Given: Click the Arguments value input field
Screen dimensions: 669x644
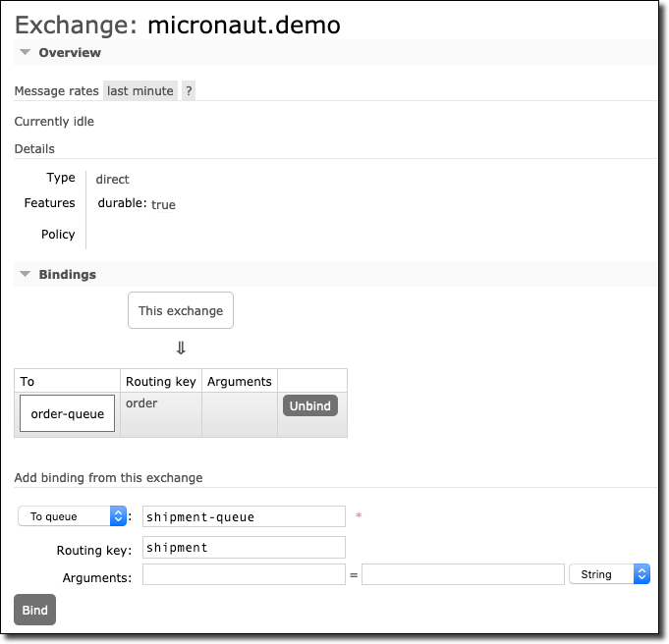Looking at the screenshot, I should click(x=462, y=574).
